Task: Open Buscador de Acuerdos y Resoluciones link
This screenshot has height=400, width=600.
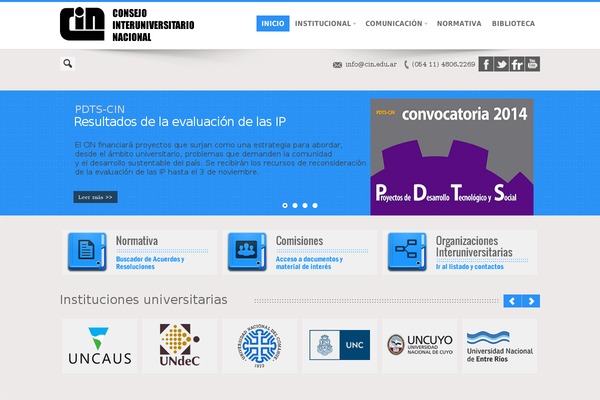Action: 150,263
